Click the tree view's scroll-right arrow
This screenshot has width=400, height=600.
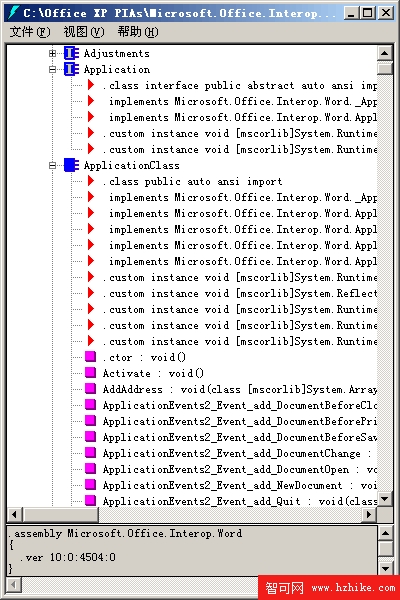[x=369, y=515]
